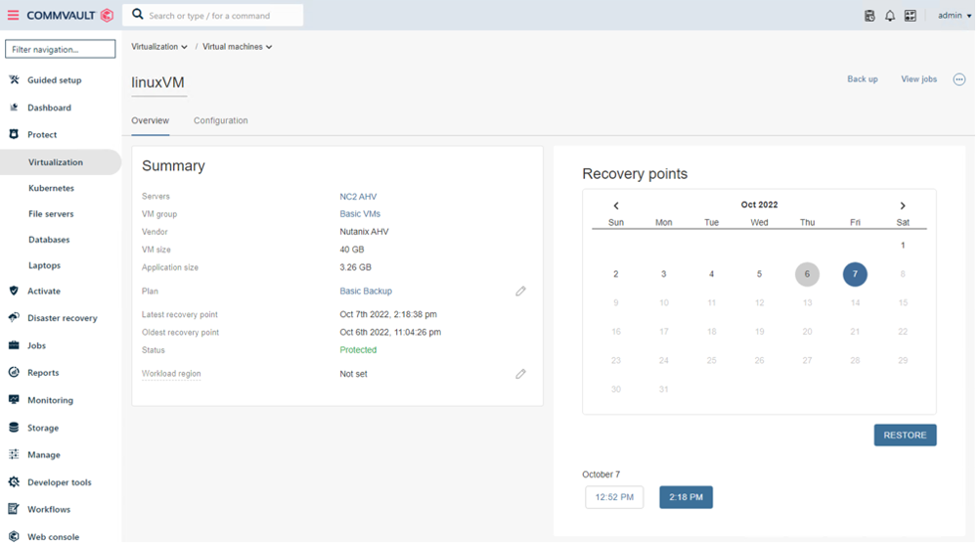
Task: Edit the Plan with the pencil icon
Action: tap(520, 292)
